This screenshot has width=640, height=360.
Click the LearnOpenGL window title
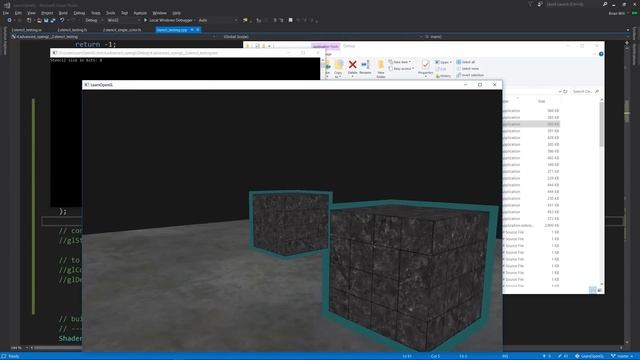pyautogui.click(x=102, y=85)
